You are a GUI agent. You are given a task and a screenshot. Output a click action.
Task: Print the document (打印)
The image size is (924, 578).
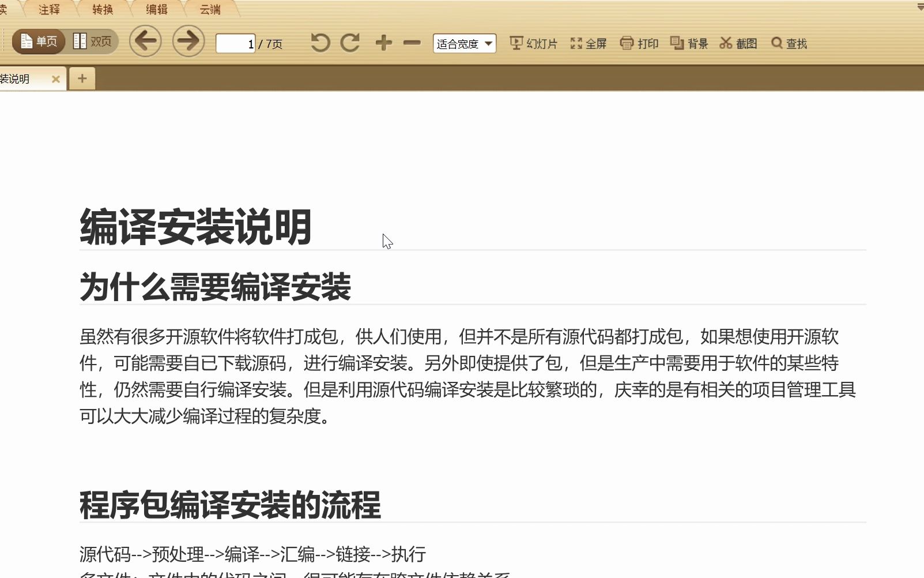click(639, 43)
